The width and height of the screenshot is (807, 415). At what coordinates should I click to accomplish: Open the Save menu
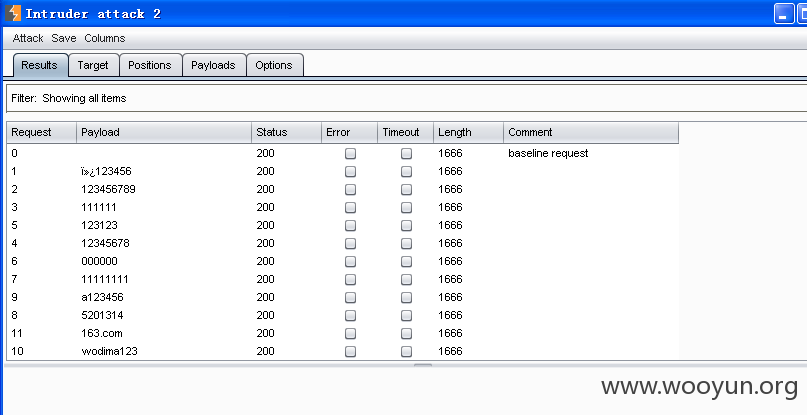tap(64, 38)
